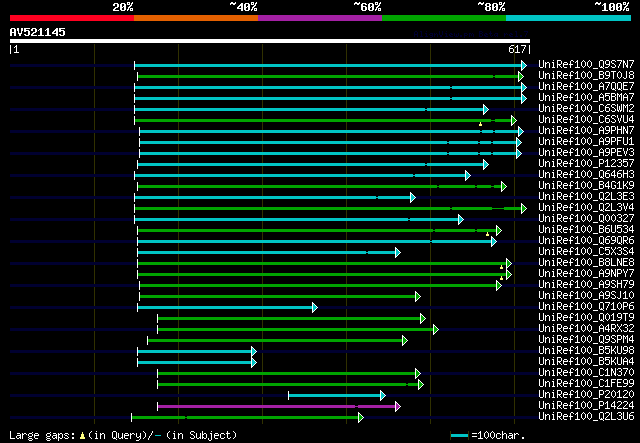Click the cyan =100char scale bar legend

click(459, 436)
